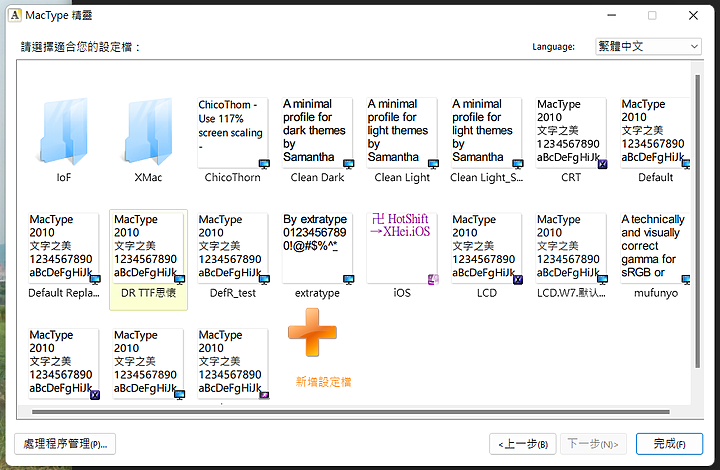The image size is (720, 470).
Task: Go back with the 上一步(B) button
Action: pos(523,444)
